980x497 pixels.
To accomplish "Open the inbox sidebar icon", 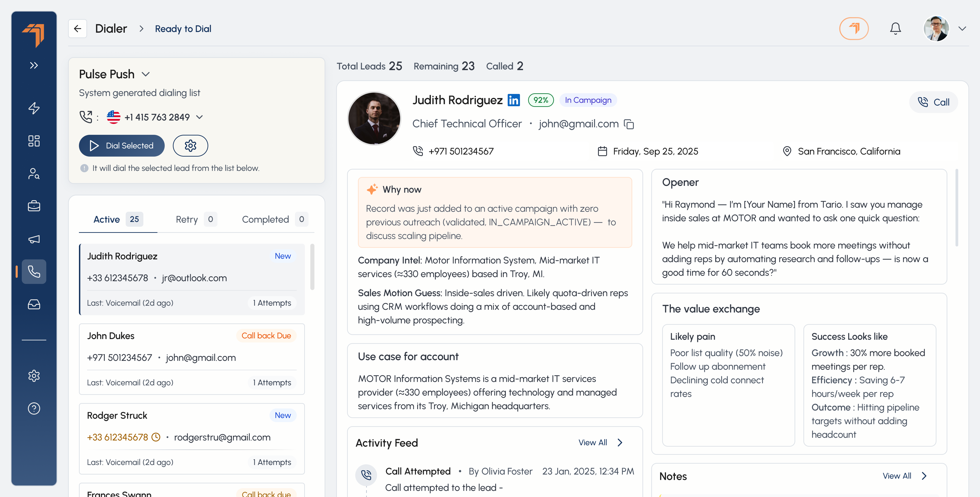I will pyautogui.click(x=34, y=305).
